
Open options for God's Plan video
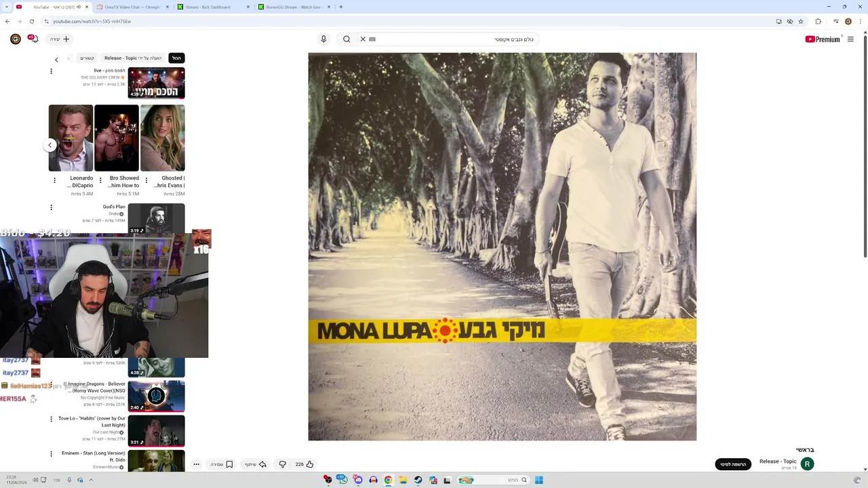51,207
